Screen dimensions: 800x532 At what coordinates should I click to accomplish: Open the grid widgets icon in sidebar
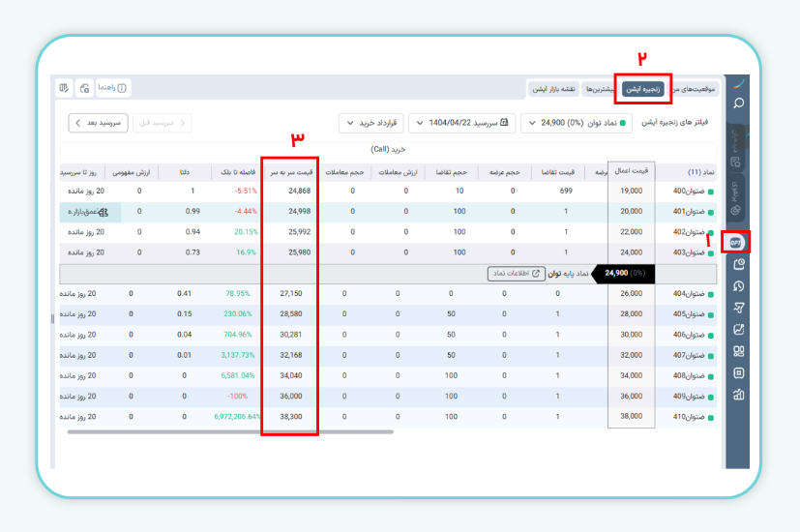[x=738, y=351]
